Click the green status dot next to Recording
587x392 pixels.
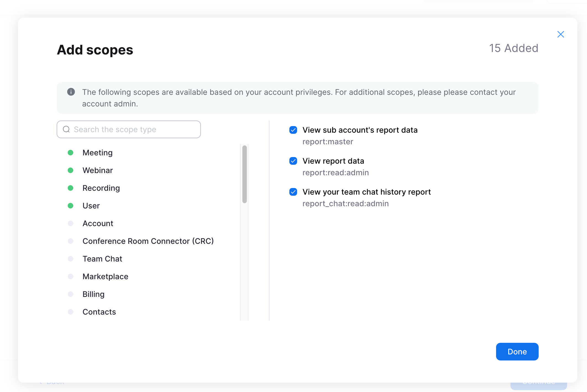pyautogui.click(x=71, y=188)
